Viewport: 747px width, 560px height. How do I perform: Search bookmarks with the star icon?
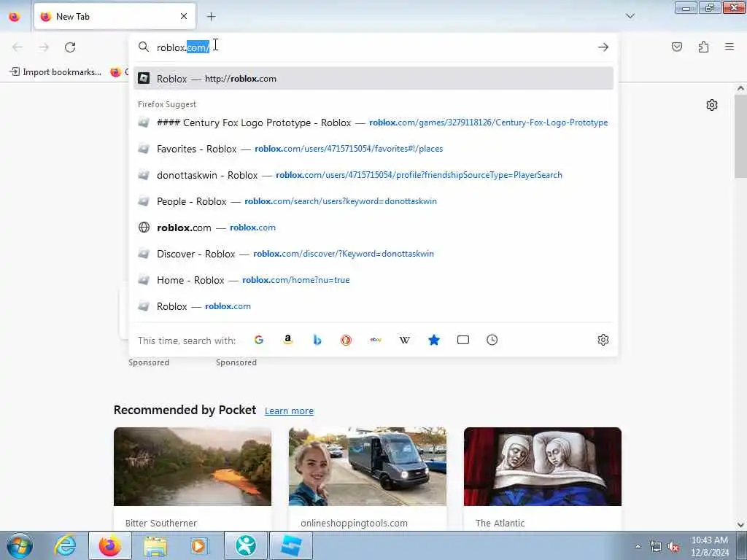pos(433,340)
